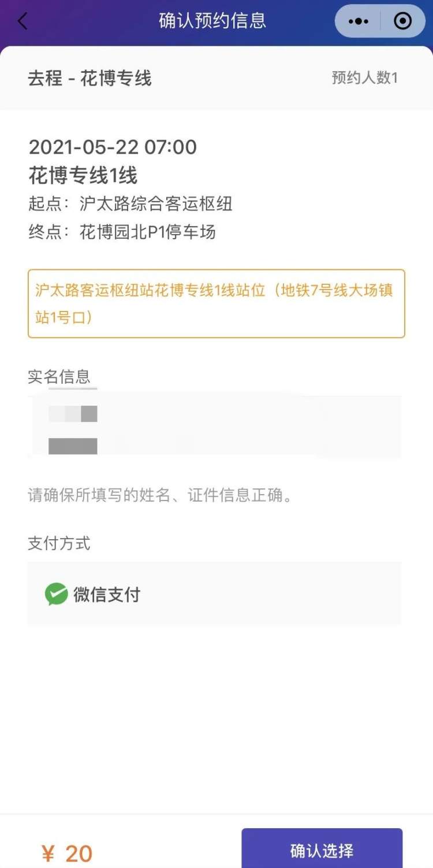Tap the ¥ 20 total price
433x868 pixels.
pyautogui.click(x=67, y=853)
